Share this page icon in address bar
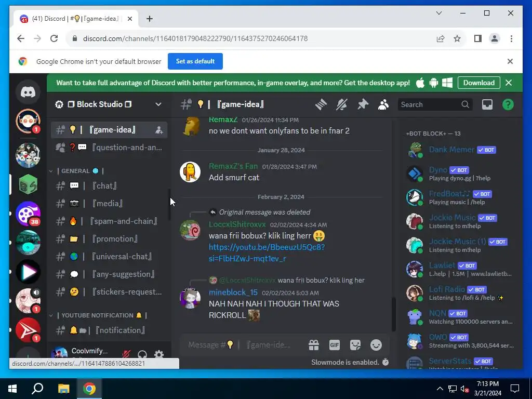The image size is (532, 399). [441, 38]
